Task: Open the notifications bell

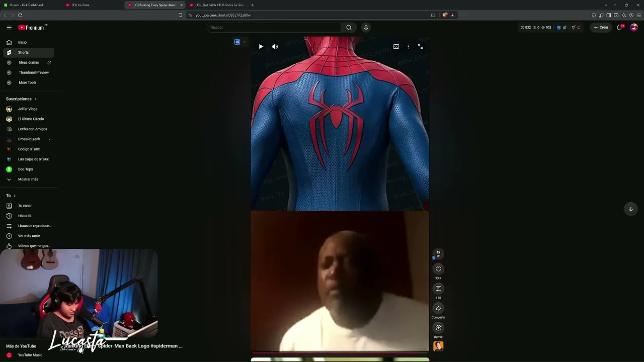Action: pos(620,28)
